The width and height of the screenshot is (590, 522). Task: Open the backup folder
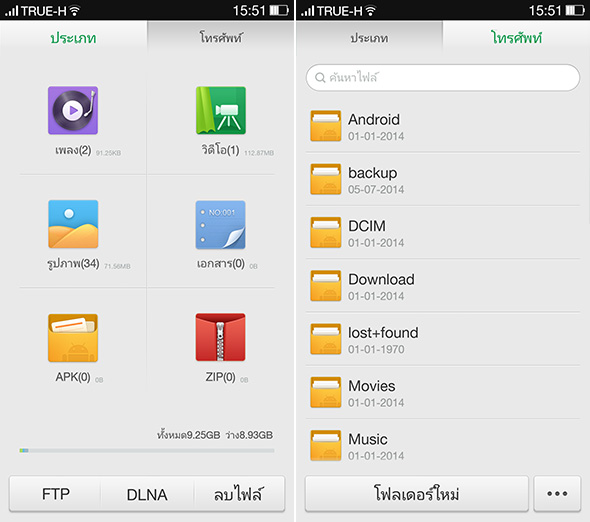443,180
